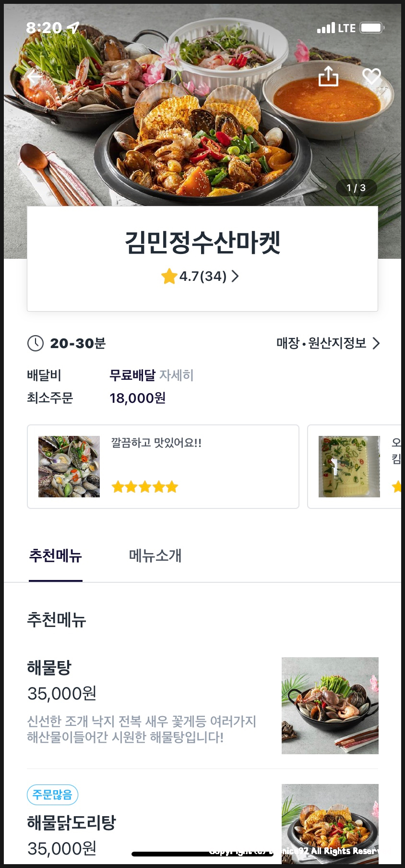This screenshot has height=868, width=405.
Task: Tap the 주문많음 badge
Action: pos(52,795)
